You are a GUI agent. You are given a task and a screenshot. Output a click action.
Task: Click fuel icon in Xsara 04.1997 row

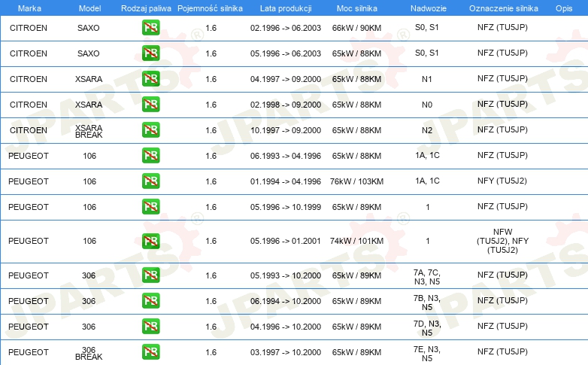point(150,78)
